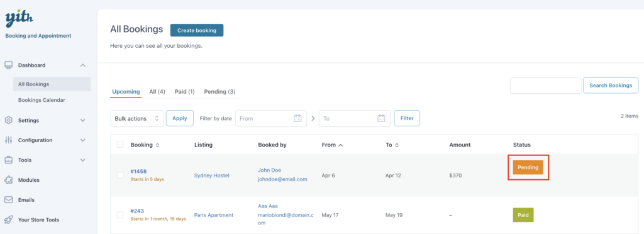Click the Modules puzzle icon
This screenshot has height=234, width=644.
pos(9,180)
